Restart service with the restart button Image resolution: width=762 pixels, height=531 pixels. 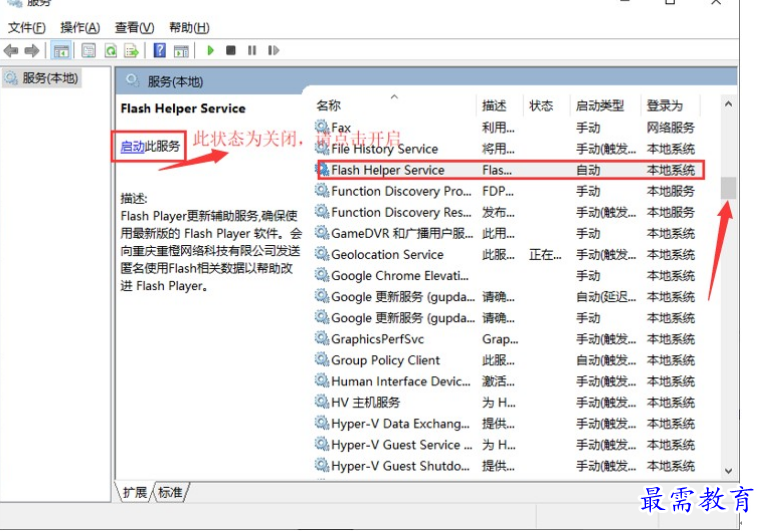point(273,50)
